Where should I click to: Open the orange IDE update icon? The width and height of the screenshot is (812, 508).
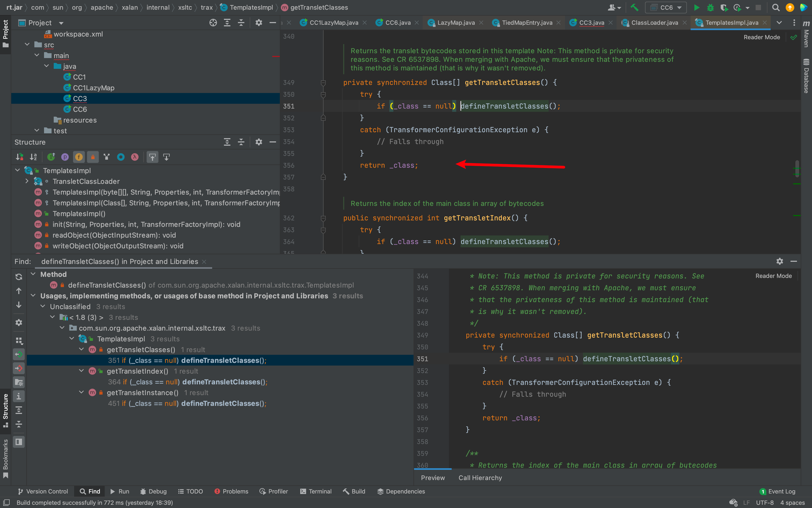(x=790, y=8)
